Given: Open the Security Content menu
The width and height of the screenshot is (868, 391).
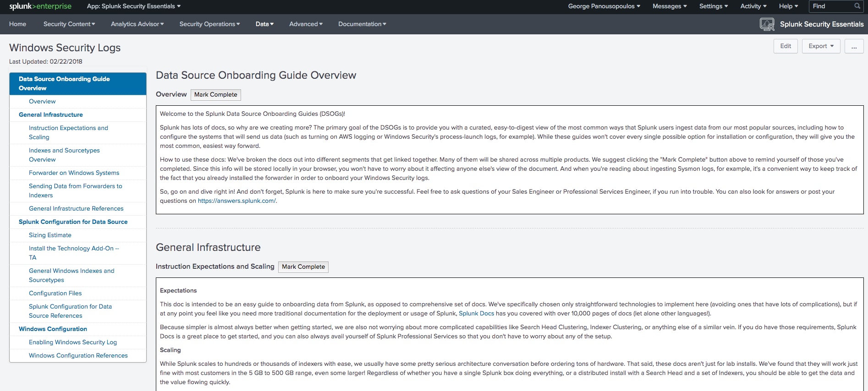Looking at the screenshot, I should pyautogui.click(x=69, y=24).
